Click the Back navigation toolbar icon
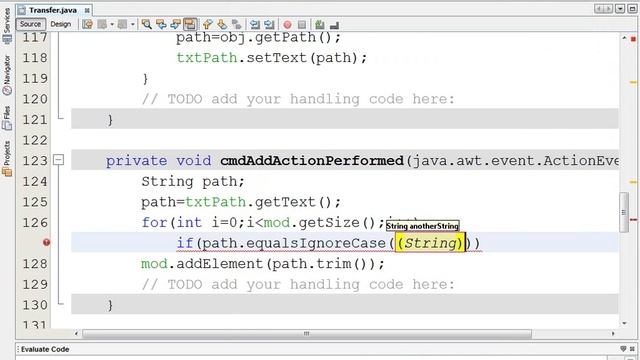The width and height of the screenshot is (640, 360). click(102, 24)
